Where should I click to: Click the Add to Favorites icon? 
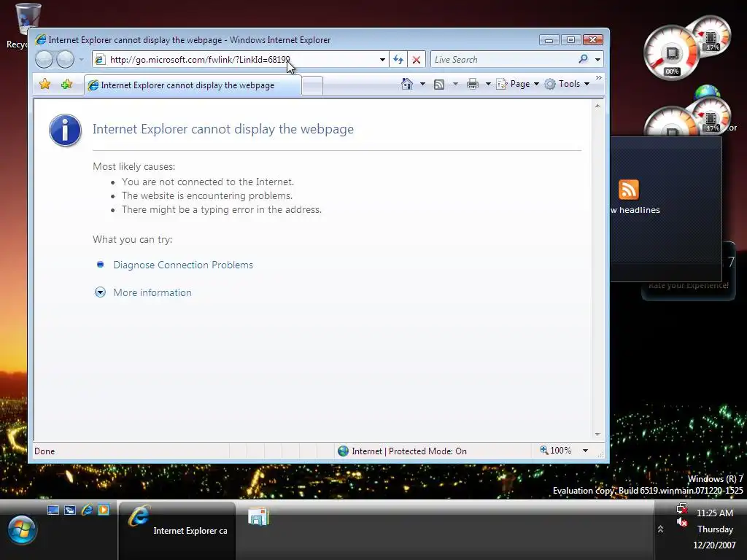66,85
